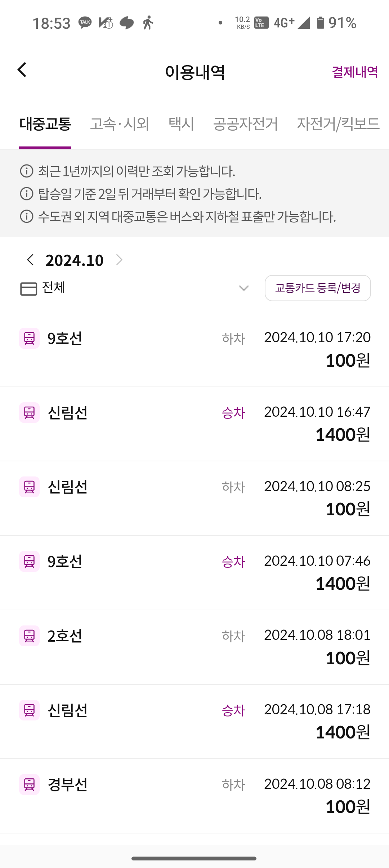Switch to the 고속·시외 tab
This screenshot has height=868, width=389.
point(120,124)
